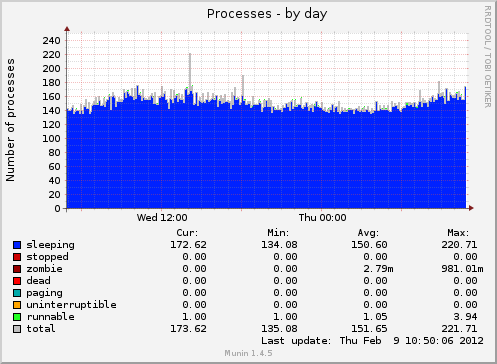Click the 'Last update' timestamp line
Image resolution: width=497 pixels, height=364 pixels.
pyautogui.click(x=372, y=341)
